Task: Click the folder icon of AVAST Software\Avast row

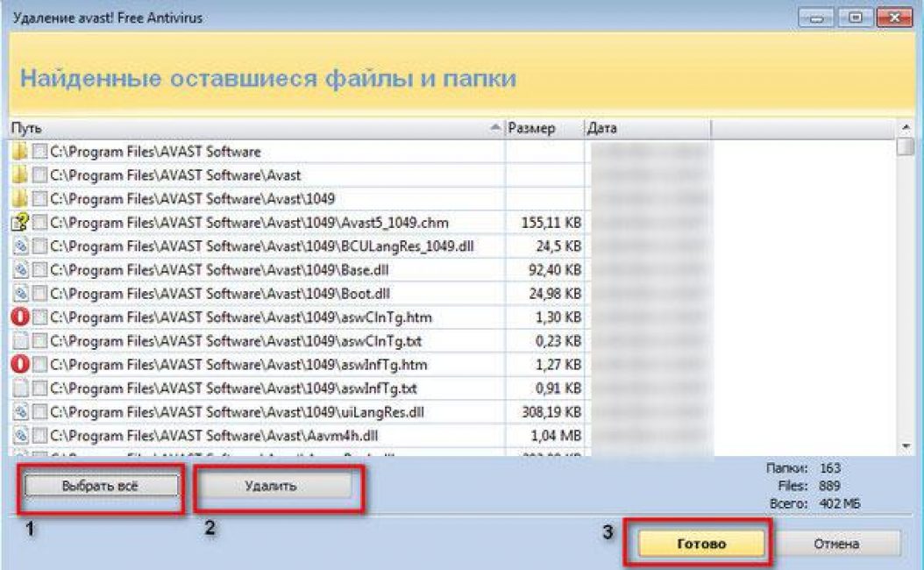Action: 19,175
